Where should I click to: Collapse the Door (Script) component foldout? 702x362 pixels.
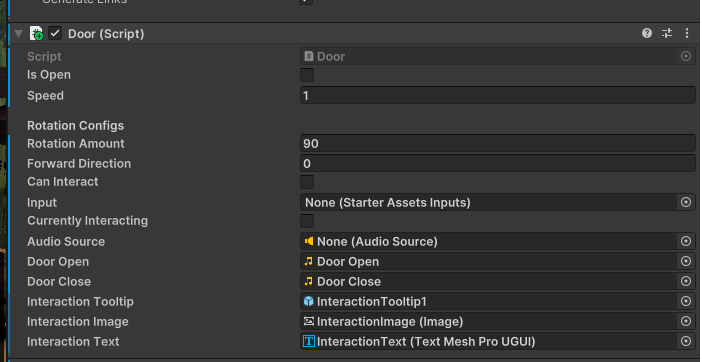click(x=18, y=34)
